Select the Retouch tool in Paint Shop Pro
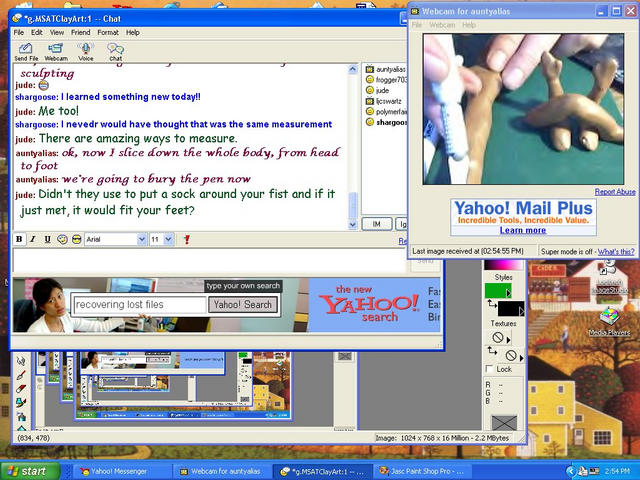 pos(21,360)
